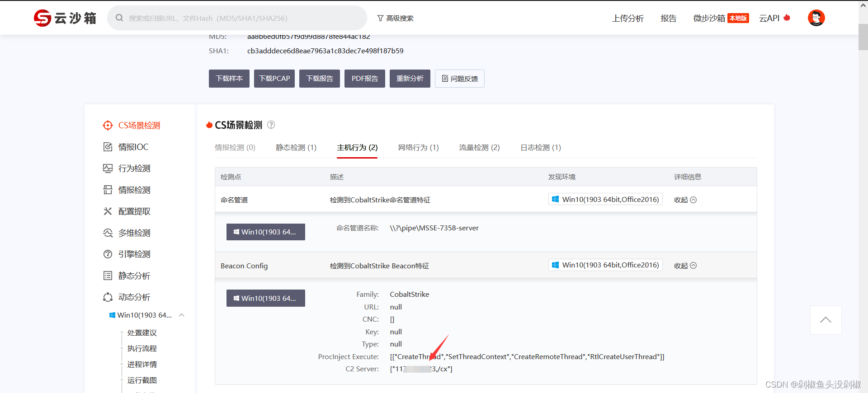Click the PDF报告 button
The width and height of the screenshot is (868, 393).
pyautogui.click(x=365, y=79)
